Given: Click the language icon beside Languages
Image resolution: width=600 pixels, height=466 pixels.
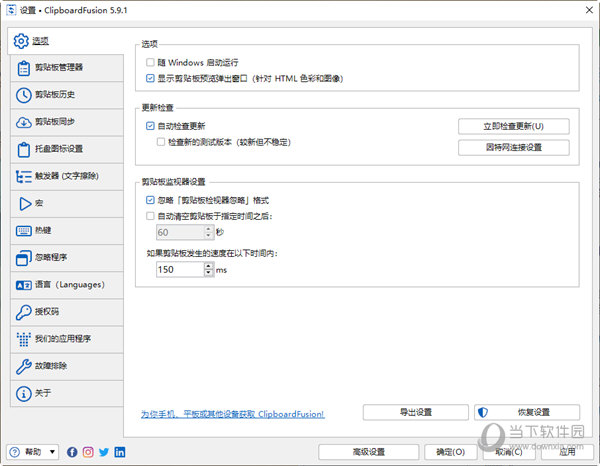Looking at the screenshot, I should click(23, 285).
